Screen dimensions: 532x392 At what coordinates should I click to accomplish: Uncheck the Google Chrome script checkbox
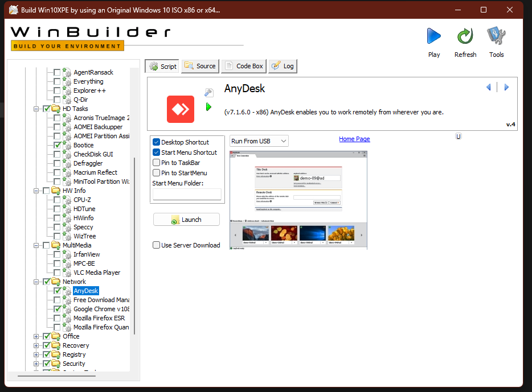(57, 309)
